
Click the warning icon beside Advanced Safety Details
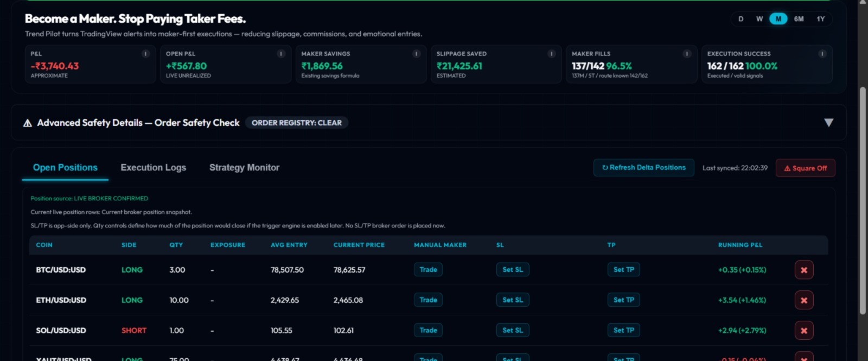pos(28,123)
